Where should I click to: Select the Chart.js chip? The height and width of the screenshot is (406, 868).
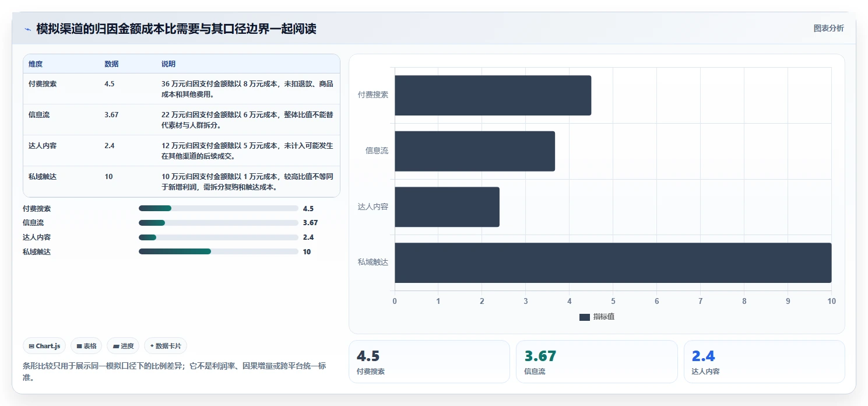tap(45, 346)
